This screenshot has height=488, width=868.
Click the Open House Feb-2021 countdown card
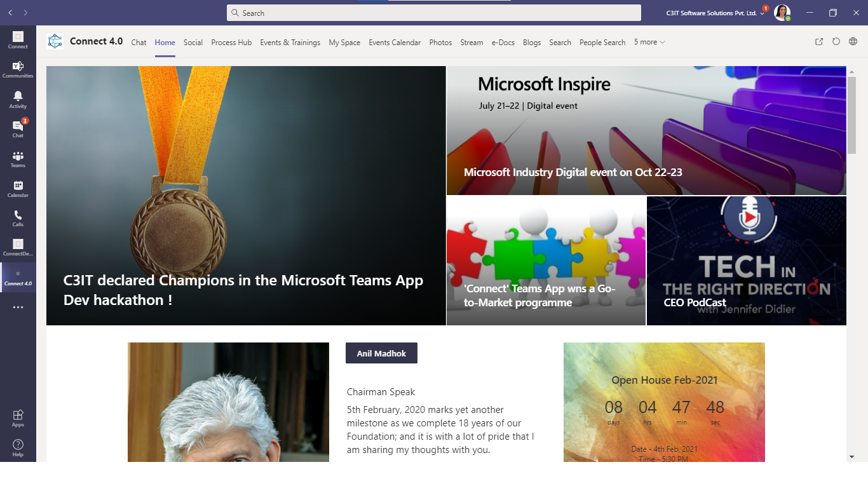click(x=664, y=402)
